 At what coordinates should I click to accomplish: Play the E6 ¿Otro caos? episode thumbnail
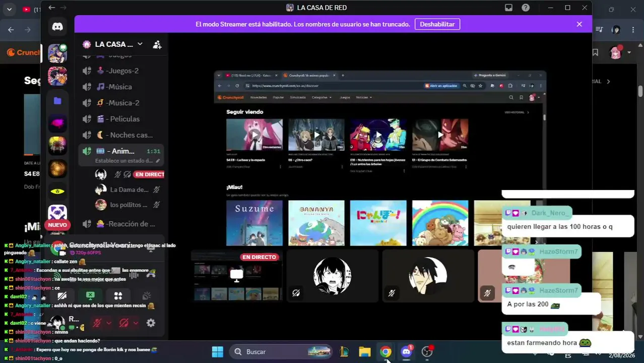coord(316,135)
